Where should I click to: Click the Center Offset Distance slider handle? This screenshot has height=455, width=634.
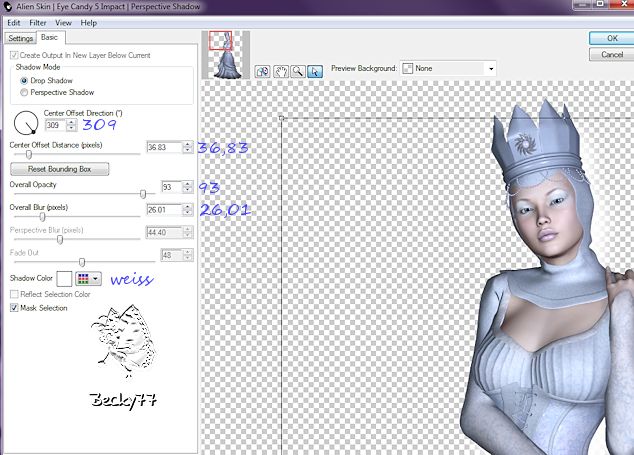tap(29, 154)
